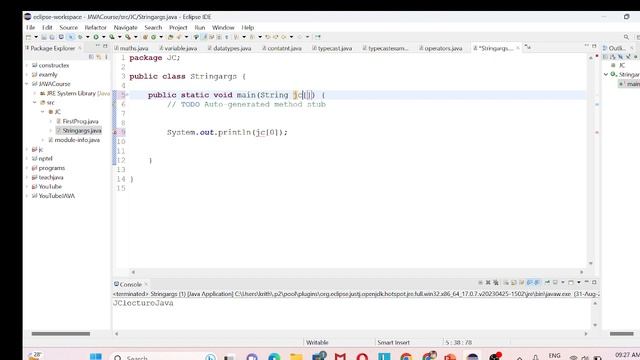Open the Source menu
The height and width of the screenshot is (360, 640).
click(x=69, y=27)
